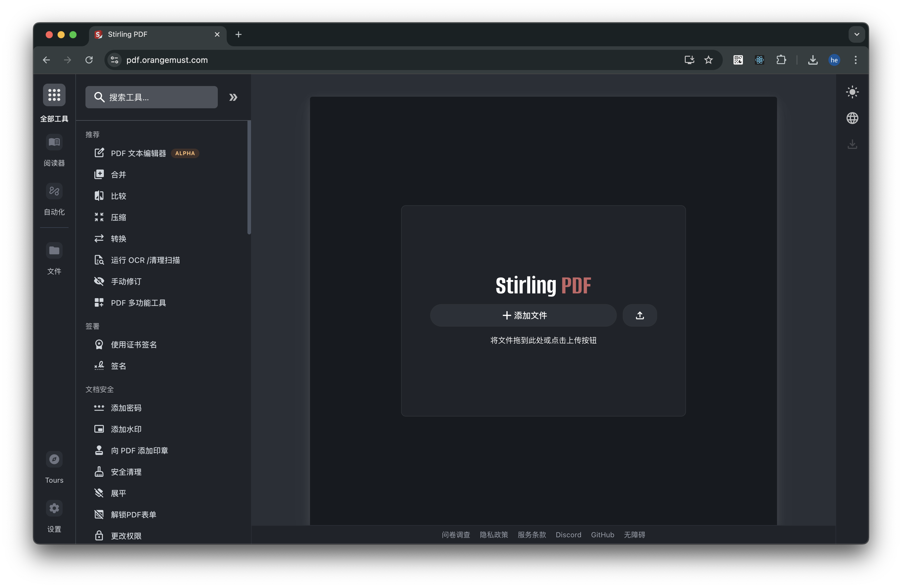Open the browser tab list dropdown

(856, 34)
